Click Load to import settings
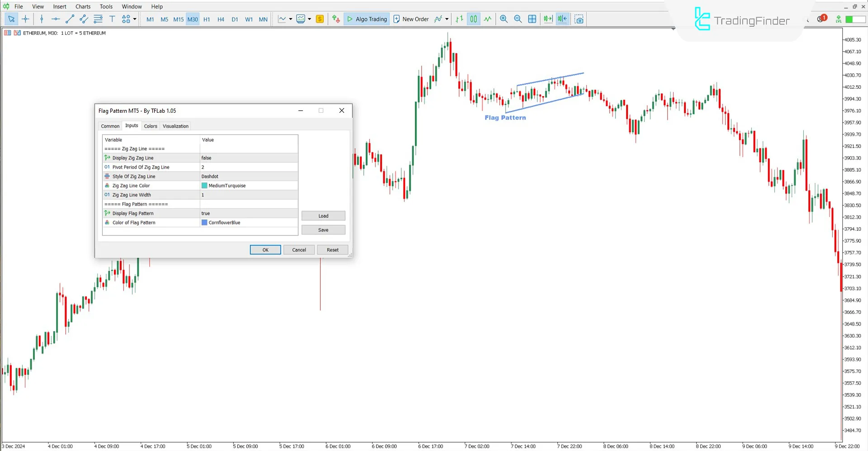Viewport: 868px width, 451px height. pyautogui.click(x=323, y=216)
